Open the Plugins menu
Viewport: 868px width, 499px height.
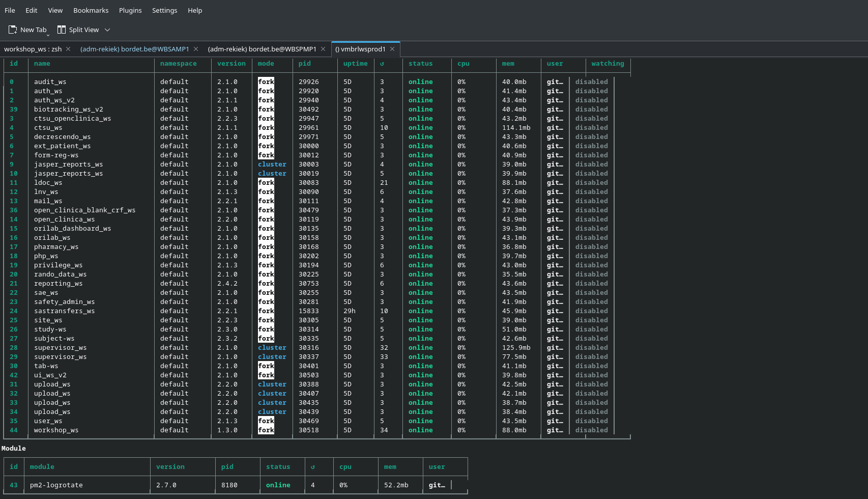[x=130, y=10]
